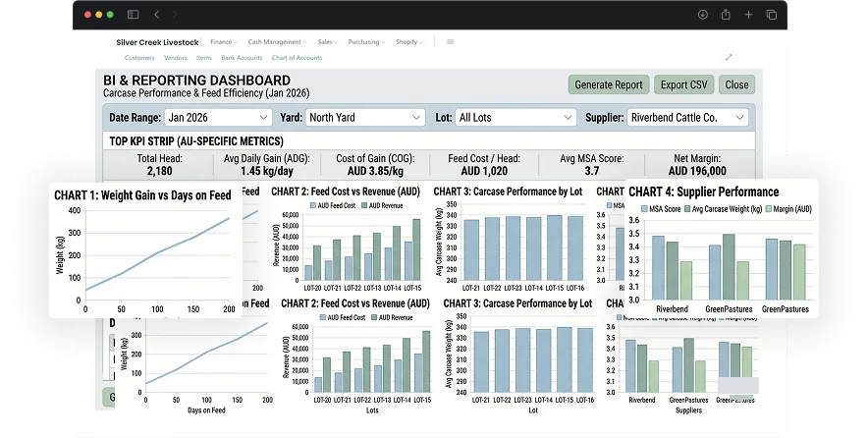Image resolution: width=868 pixels, height=438 pixels.
Task: Open the browser downloads icon
Action: click(702, 15)
